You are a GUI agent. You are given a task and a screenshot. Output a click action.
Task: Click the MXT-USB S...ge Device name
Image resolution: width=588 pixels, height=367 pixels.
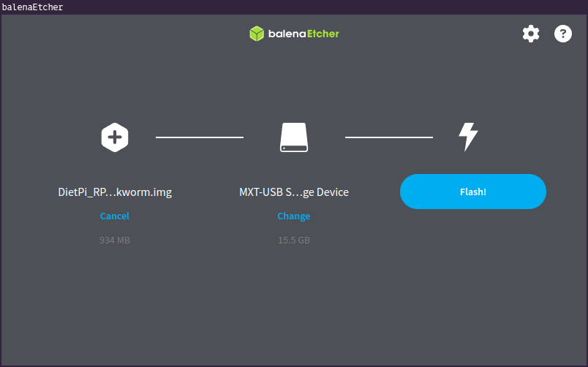(294, 192)
